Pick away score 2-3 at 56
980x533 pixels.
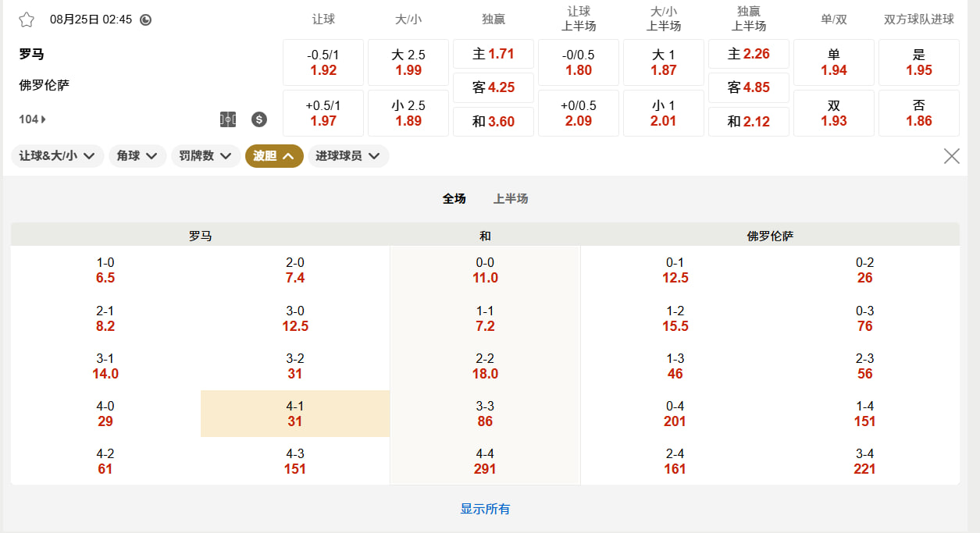[864, 366]
